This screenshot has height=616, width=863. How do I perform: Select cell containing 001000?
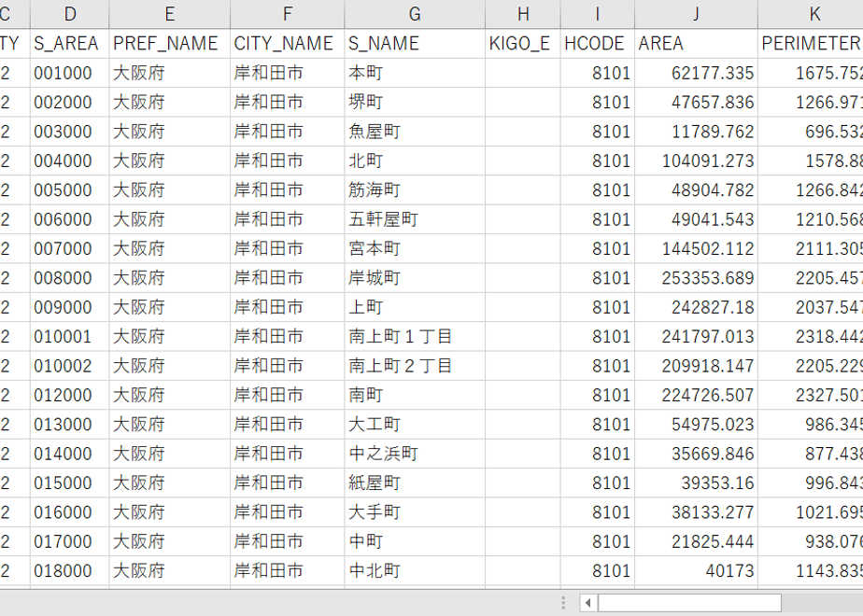coord(69,73)
